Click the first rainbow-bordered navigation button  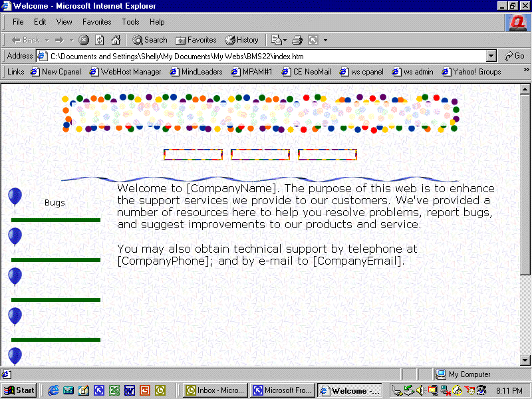193,155
